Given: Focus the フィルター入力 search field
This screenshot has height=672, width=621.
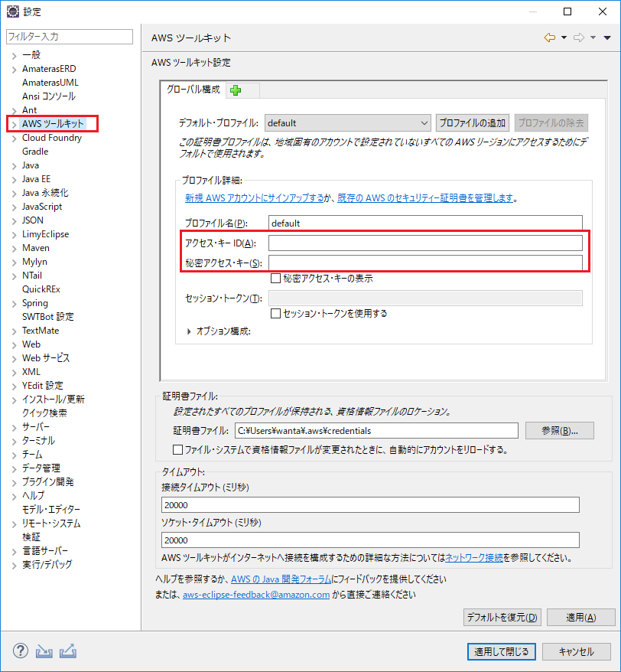Looking at the screenshot, I should 70,37.
